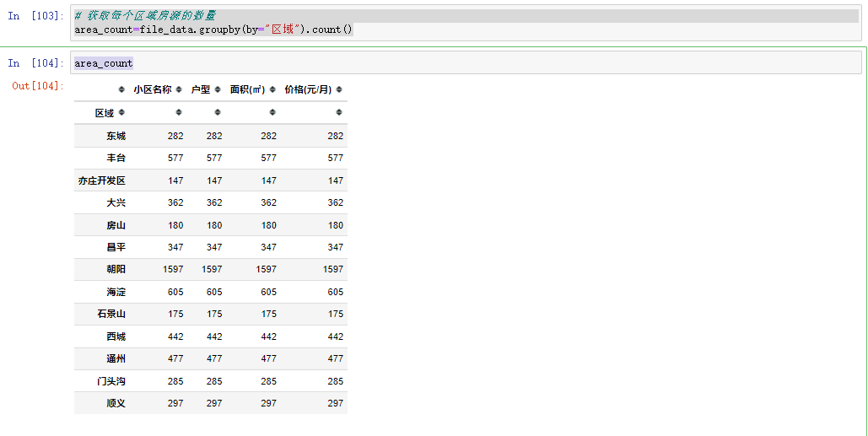Sort by 小区名称 column arrows
Viewport: 868px width, 436px height.
pyautogui.click(x=179, y=89)
